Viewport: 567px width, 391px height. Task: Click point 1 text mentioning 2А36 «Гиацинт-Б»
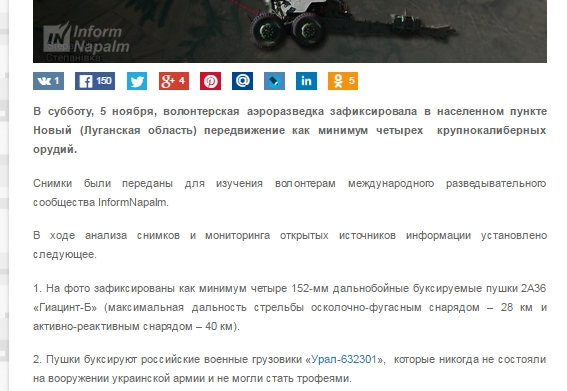coord(290,307)
